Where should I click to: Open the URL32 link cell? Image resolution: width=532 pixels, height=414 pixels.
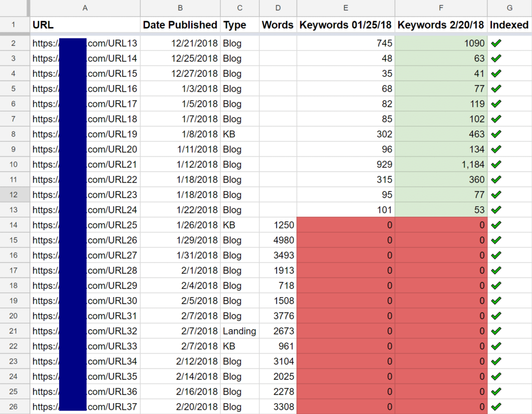85,331
